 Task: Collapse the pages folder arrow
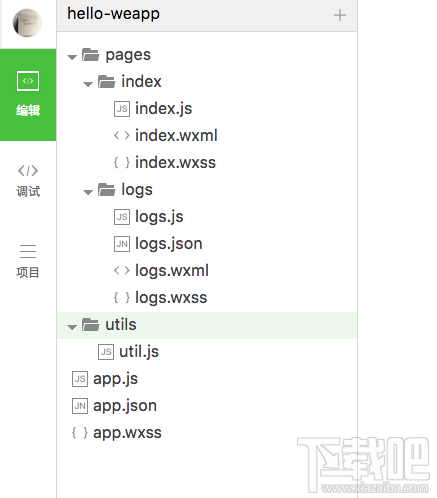[72, 57]
